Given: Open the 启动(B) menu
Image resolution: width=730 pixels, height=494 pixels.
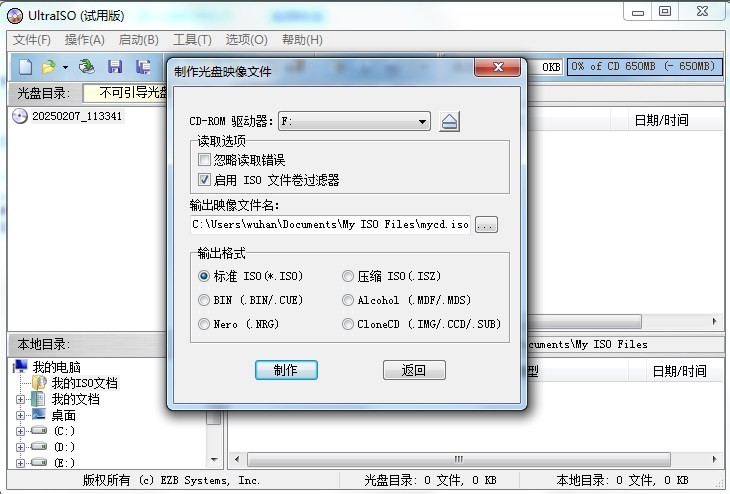Looking at the screenshot, I should point(139,40).
